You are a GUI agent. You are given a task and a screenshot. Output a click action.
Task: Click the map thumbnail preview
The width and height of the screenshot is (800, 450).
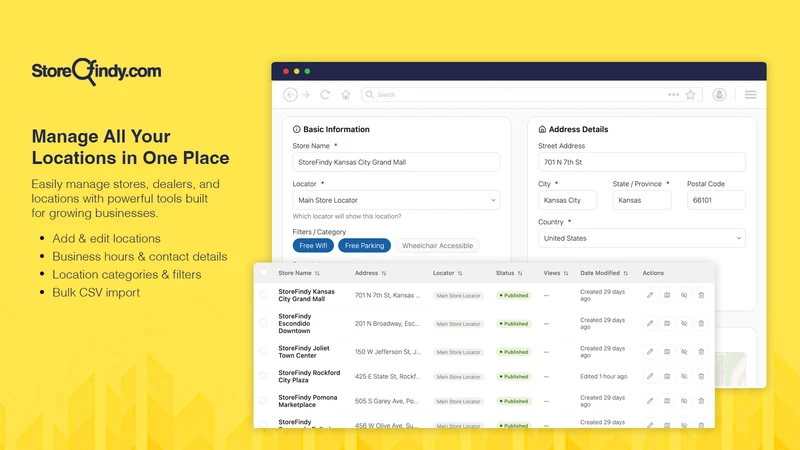coord(730,369)
